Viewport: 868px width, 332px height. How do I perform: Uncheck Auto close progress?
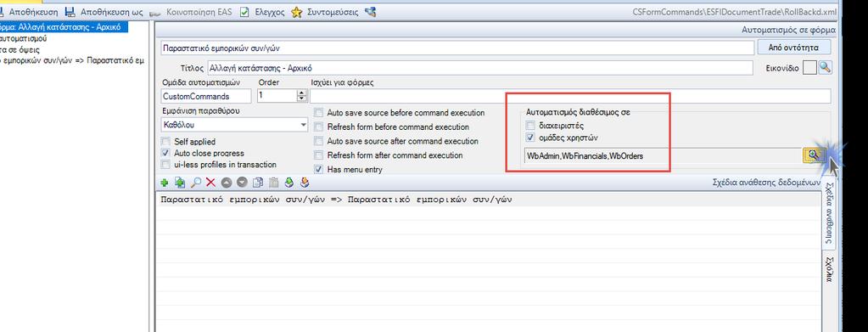click(x=165, y=153)
